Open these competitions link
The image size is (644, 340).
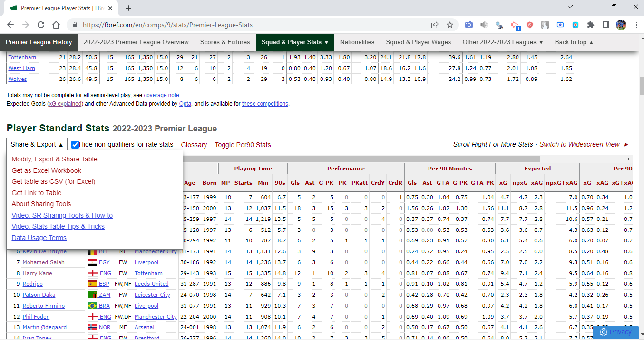[x=265, y=104]
